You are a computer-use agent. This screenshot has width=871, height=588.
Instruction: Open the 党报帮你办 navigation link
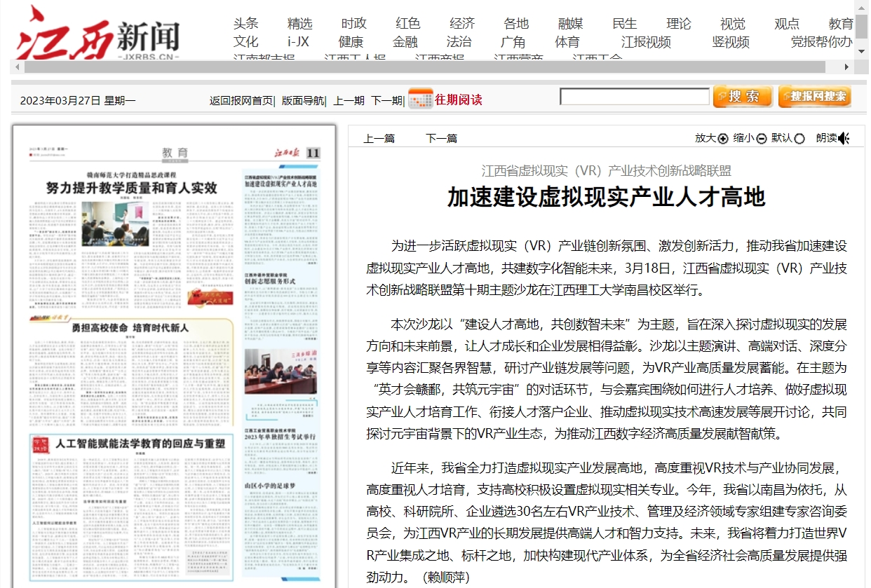click(x=822, y=42)
